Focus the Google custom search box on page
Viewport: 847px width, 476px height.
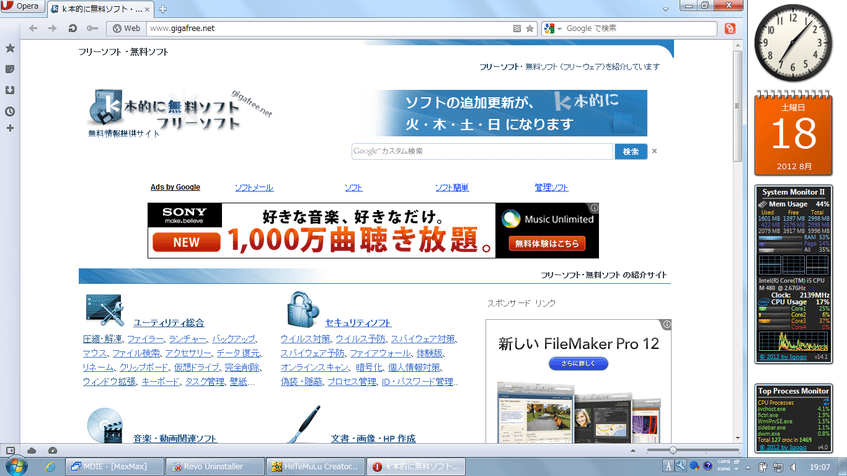point(482,151)
